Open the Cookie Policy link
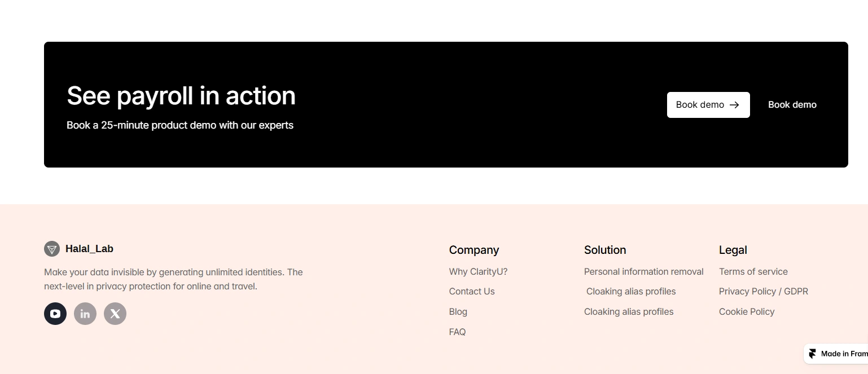The image size is (868, 374). click(746, 312)
